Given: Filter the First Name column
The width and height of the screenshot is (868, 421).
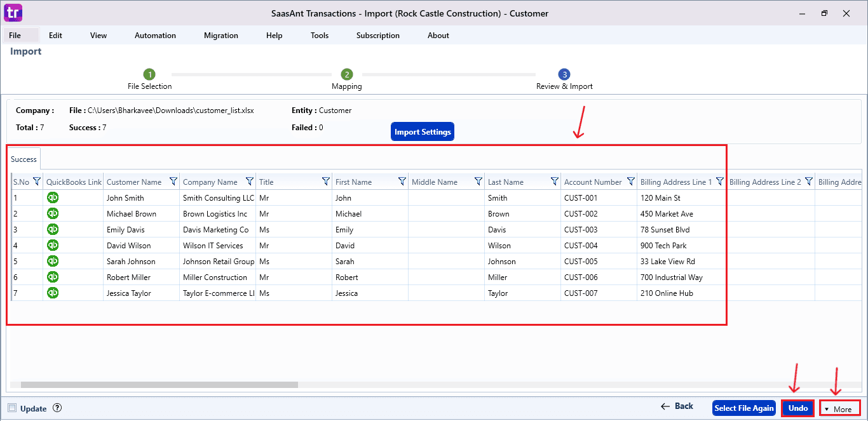Looking at the screenshot, I should pyautogui.click(x=402, y=182).
